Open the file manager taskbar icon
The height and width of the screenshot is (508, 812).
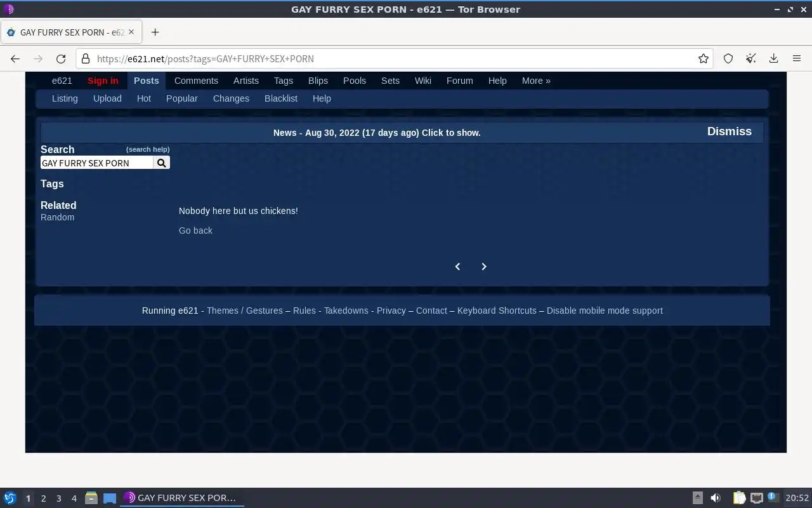click(x=91, y=498)
